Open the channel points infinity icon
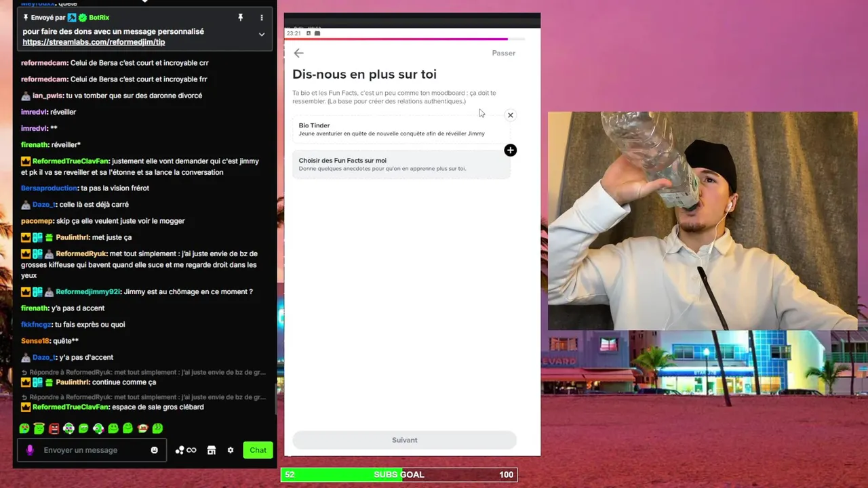868x488 pixels. pos(186,450)
